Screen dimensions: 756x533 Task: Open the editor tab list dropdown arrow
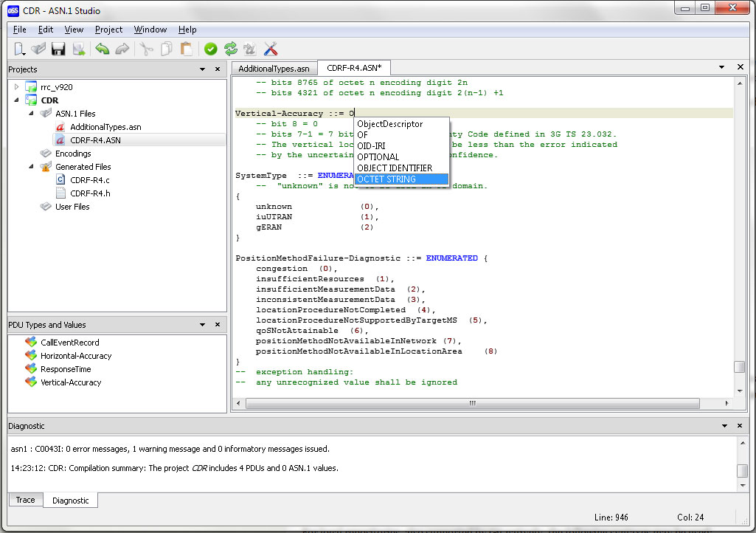tap(722, 67)
